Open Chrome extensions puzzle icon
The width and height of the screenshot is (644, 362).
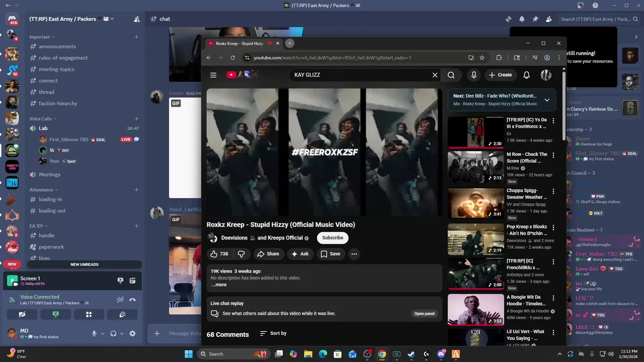[x=499, y=58]
